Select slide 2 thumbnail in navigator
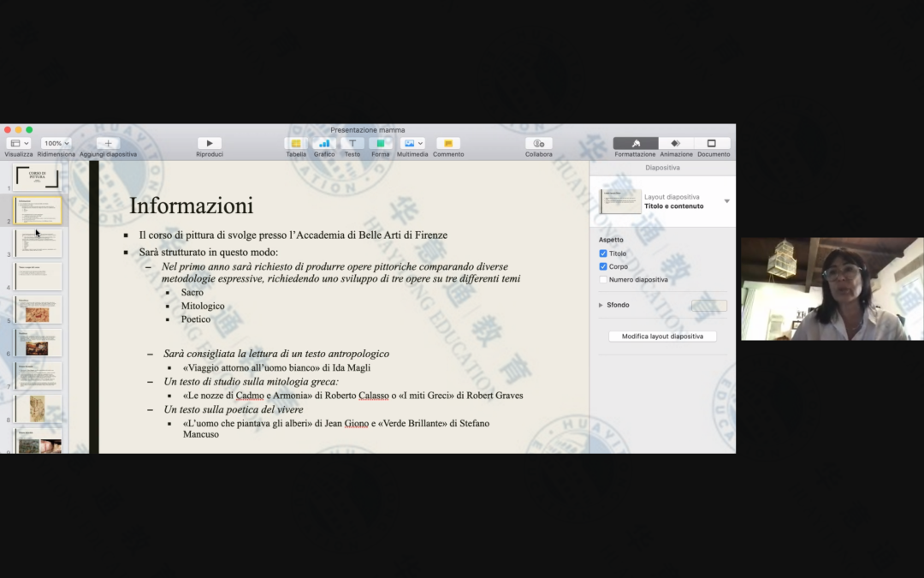The image size is (924, 578). [38, 210]
